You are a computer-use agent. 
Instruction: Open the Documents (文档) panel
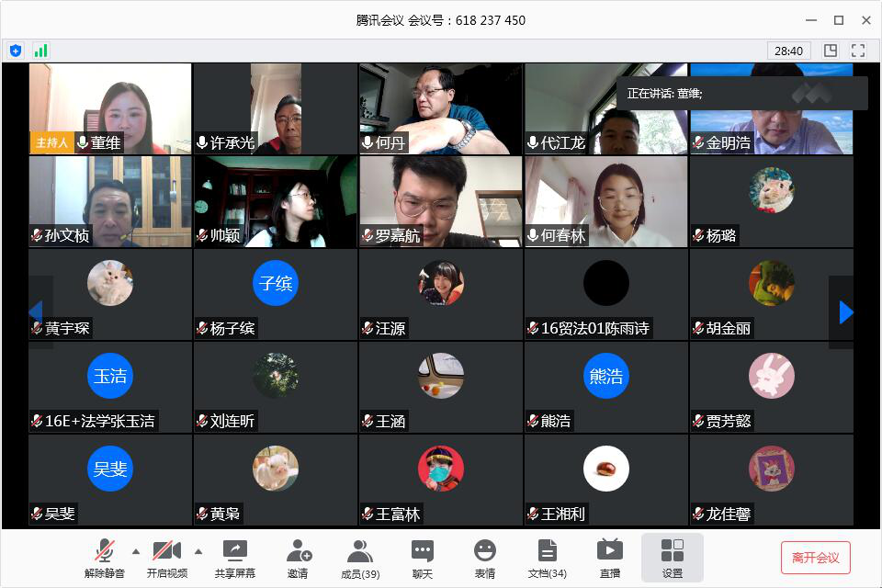click(x=548, y=558)
